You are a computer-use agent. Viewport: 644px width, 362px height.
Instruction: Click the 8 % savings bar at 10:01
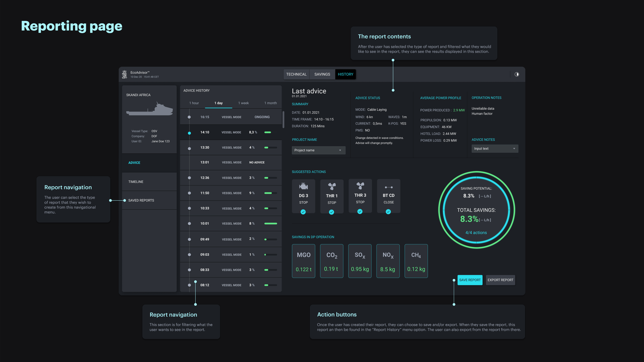tap(271, 224)
